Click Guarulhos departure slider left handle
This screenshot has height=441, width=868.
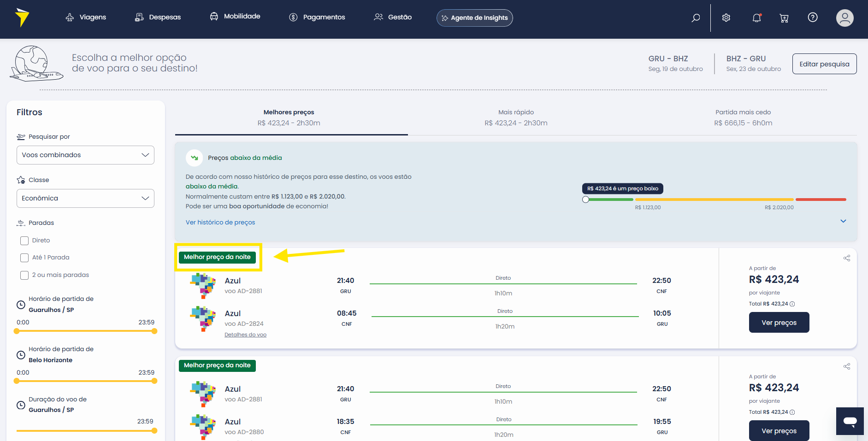(17, 331)
